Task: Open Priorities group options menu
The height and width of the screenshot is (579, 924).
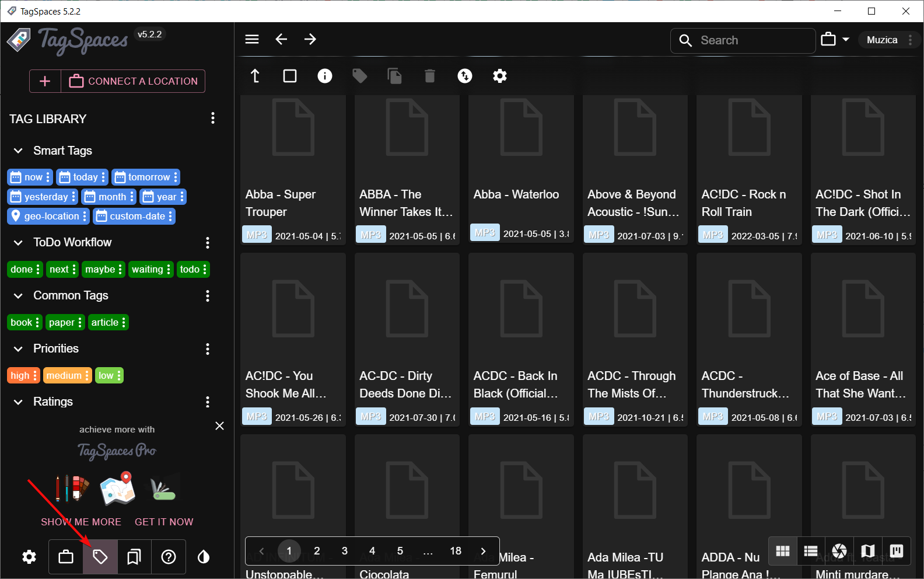Action: coord(208,349)
